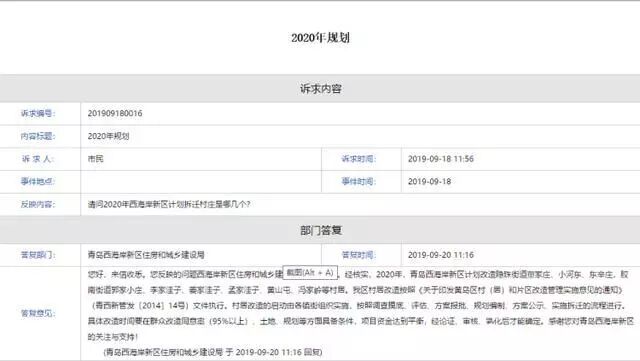Click the 反映内容 label

point(38,204)
